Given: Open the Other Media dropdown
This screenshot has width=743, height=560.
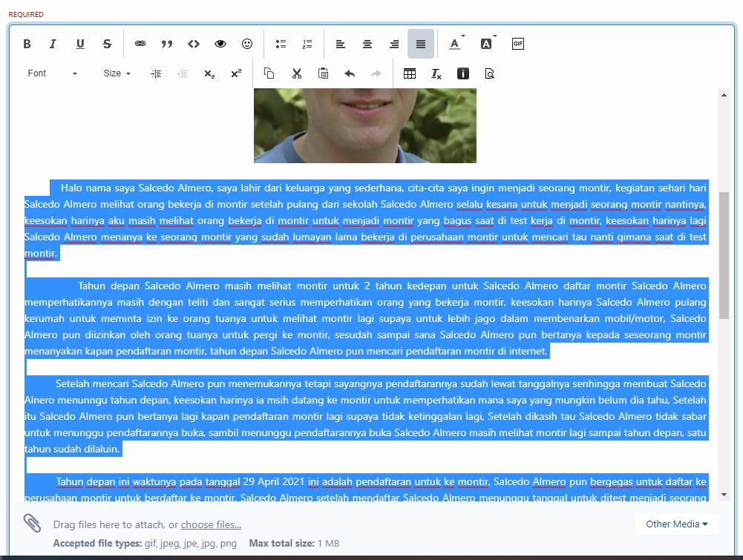Looking at the screenshot, I should point(677,524).
